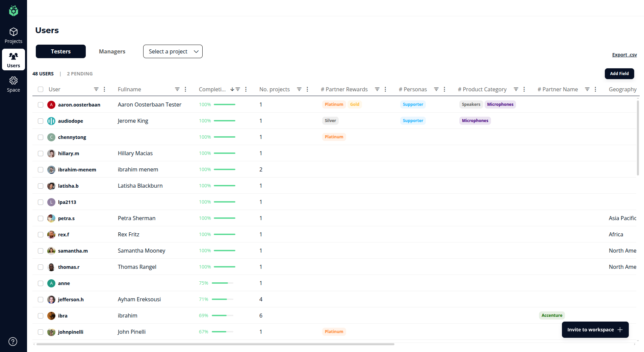Open Completion column options menu

pos(246,89)
